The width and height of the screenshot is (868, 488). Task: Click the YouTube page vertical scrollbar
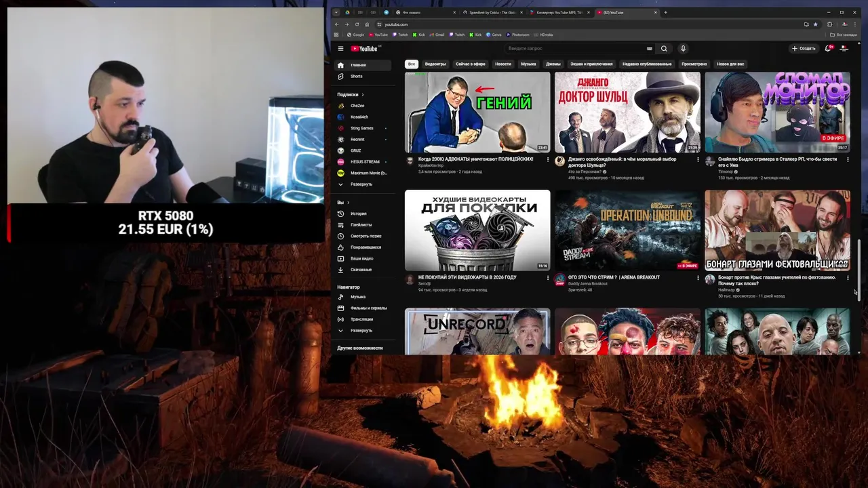coord(859,270)
